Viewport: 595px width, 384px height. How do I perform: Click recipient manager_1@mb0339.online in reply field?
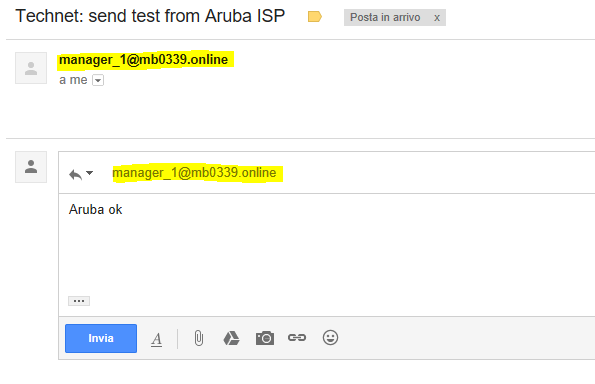click(x=194, y=173)
